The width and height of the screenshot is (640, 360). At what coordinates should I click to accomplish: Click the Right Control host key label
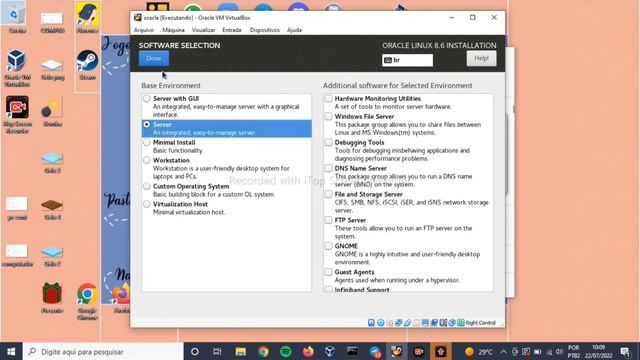click(480, 323)
